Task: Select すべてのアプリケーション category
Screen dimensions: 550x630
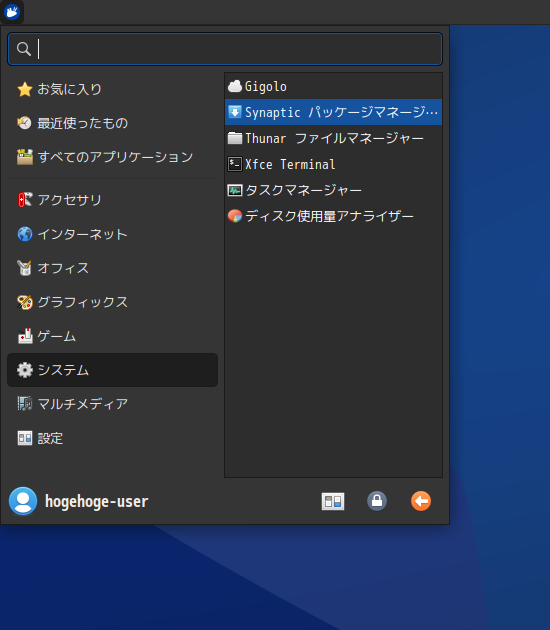Action: point(112,157)
